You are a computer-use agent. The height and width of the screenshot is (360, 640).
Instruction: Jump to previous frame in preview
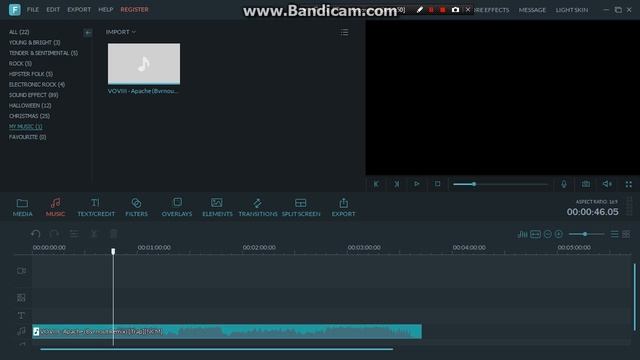point(376,184)
